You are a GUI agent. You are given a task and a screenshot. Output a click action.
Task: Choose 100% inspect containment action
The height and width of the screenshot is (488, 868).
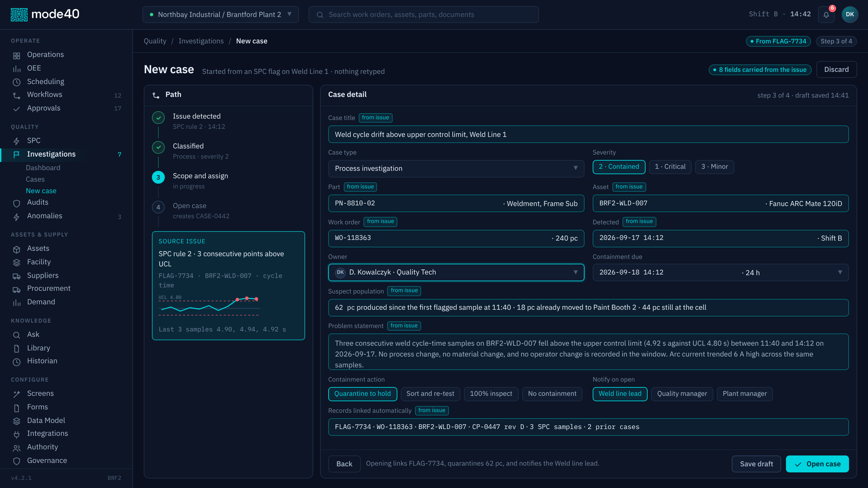491,394
